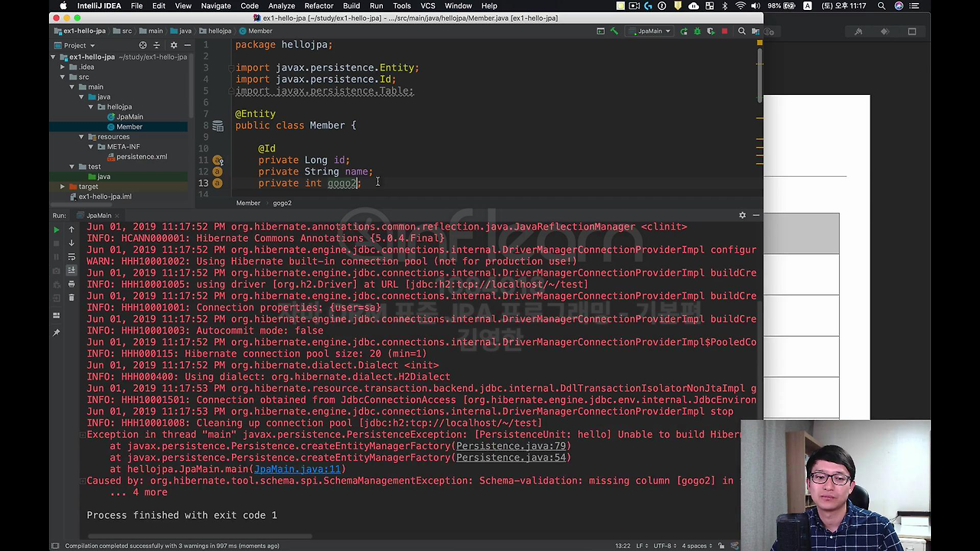Collapse the resources folder
980x551 pixels.
point(81,136)
